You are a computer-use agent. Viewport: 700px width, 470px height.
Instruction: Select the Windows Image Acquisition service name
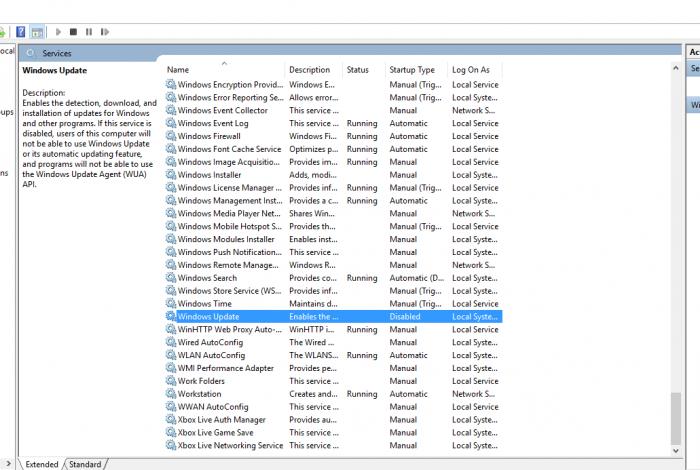click(x=229, y=162)
